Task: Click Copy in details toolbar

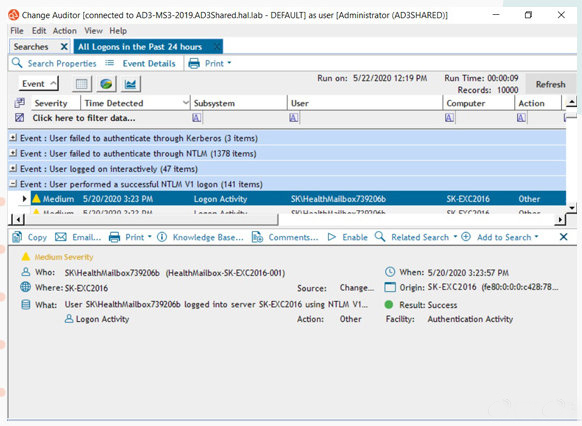Action: pos(30,237)
